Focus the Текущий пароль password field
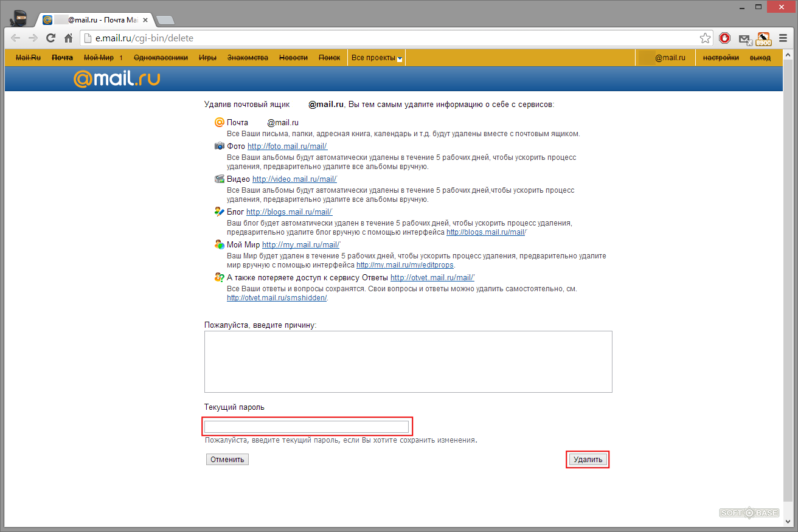 307,427
